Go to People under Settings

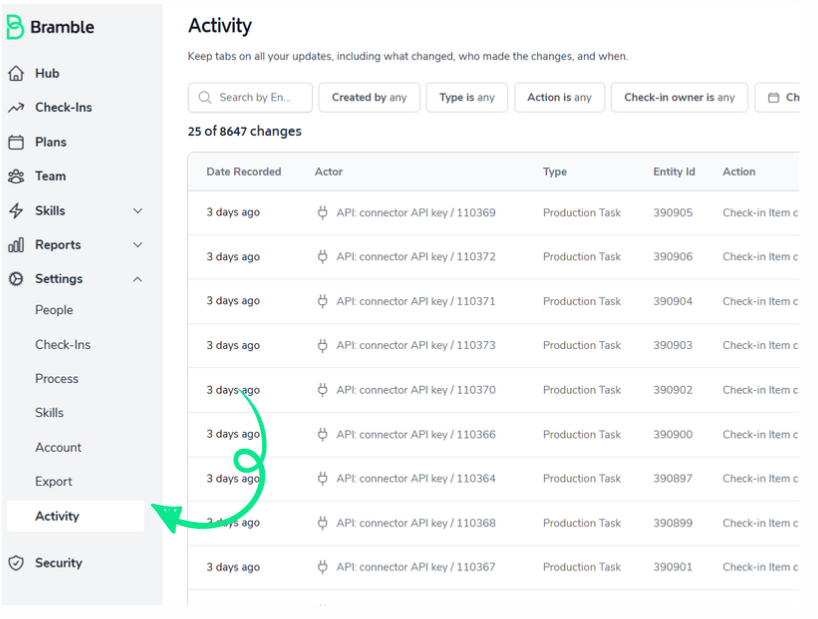[54, 310]
